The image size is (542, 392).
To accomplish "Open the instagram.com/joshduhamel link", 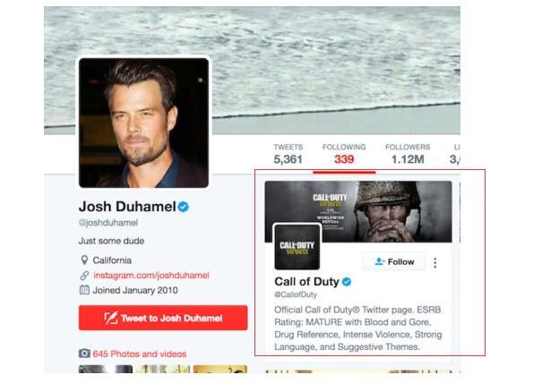I will pyautogui.click(x=151, y=276).
